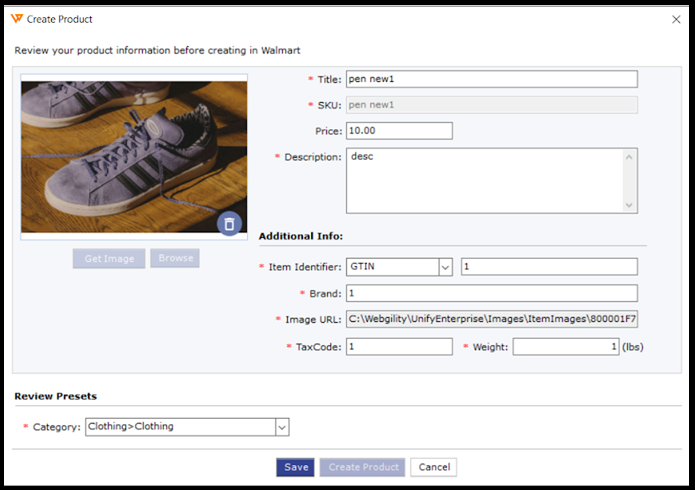Click the Weight input field
This screenshot has height=490, width=695.
(566, 346)
